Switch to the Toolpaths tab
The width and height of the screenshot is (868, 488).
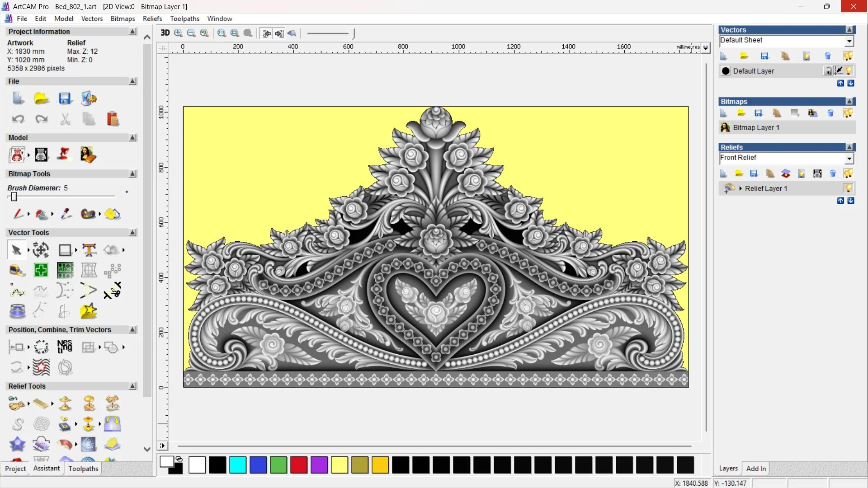pos(83,469)
